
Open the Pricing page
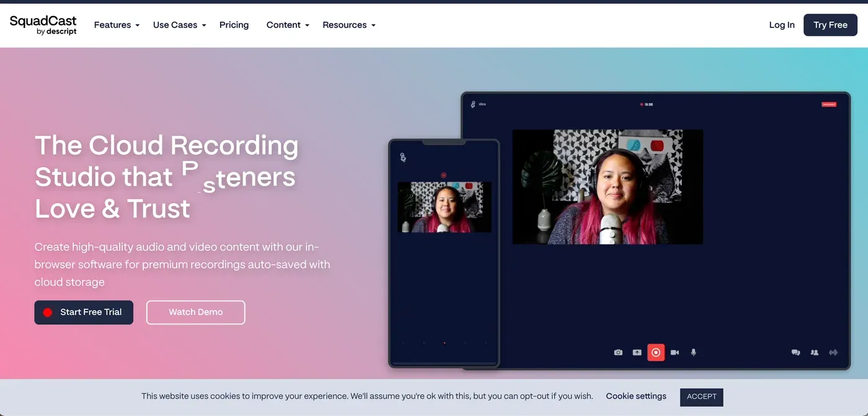coord(234,25)
